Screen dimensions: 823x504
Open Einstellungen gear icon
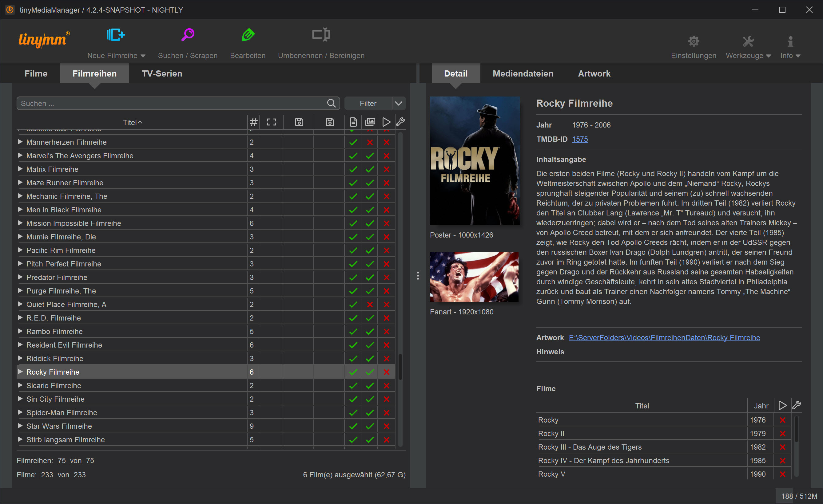click(x=694, y=41)
